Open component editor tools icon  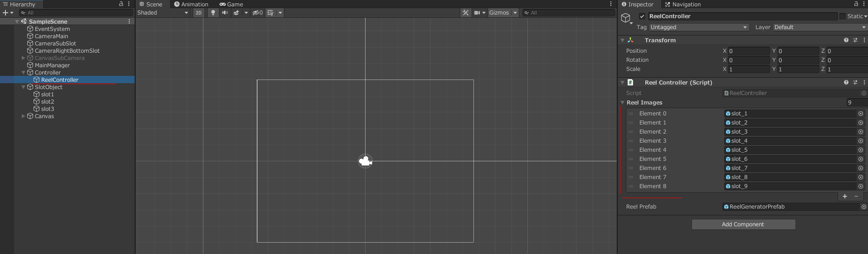(x=466, y=13)
